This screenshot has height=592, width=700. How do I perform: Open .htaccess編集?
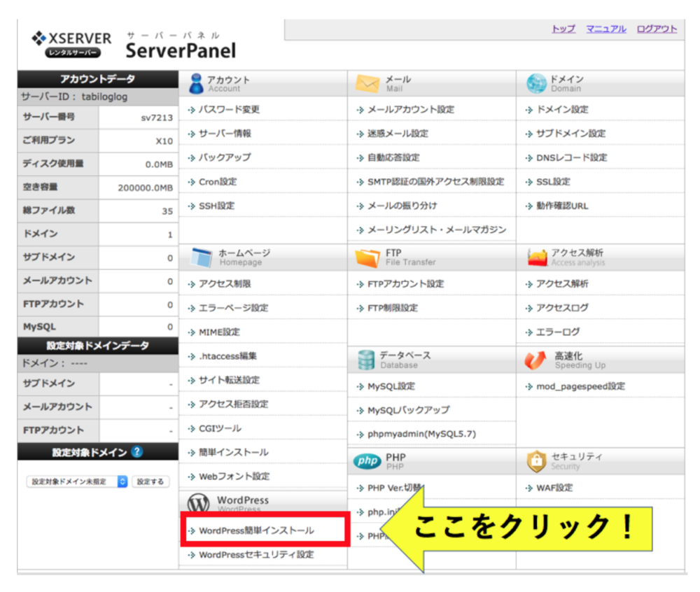point(227,356)
